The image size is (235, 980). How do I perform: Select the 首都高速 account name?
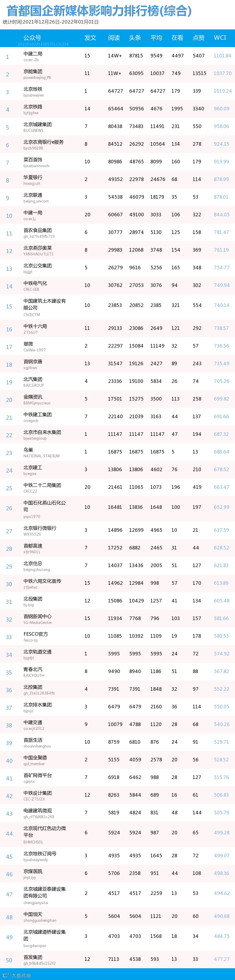point(33,546)
